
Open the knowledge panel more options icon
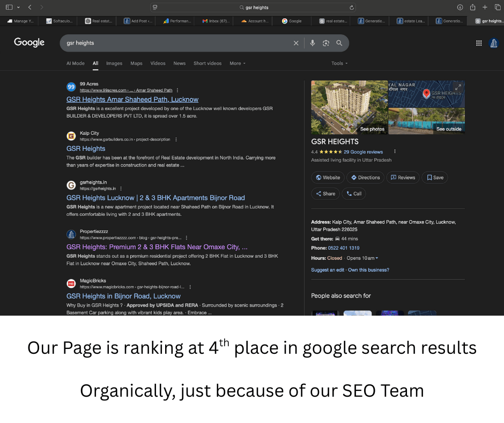pyautogui.click(x=395, y=151)
